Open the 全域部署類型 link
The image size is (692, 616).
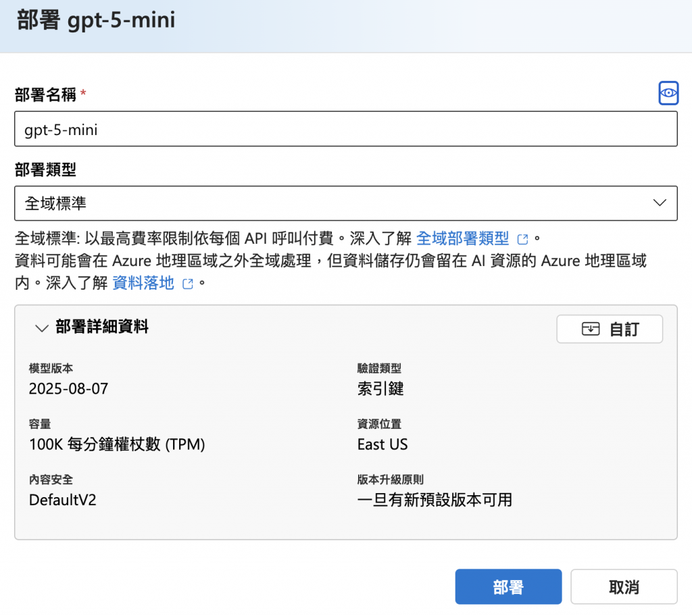(x=462, y=238)
